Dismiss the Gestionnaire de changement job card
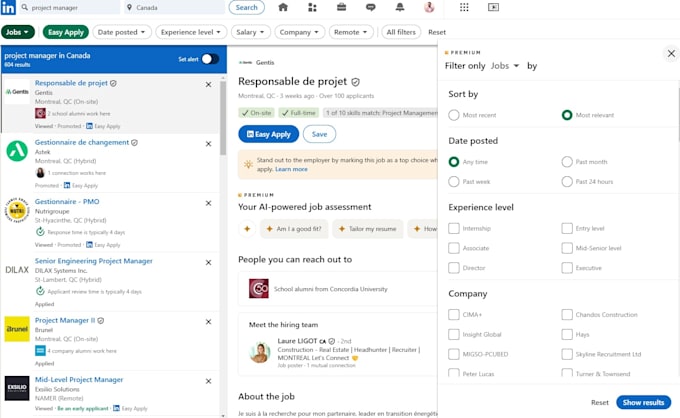Image resolution: width=680 pixels, height=418 pixels. (209, 144)
